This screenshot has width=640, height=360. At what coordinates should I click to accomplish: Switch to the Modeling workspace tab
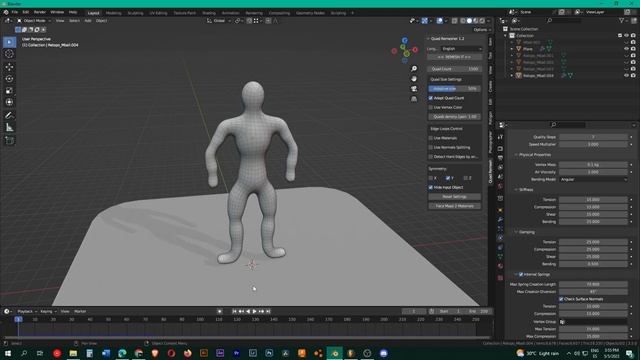coord(113,13)
